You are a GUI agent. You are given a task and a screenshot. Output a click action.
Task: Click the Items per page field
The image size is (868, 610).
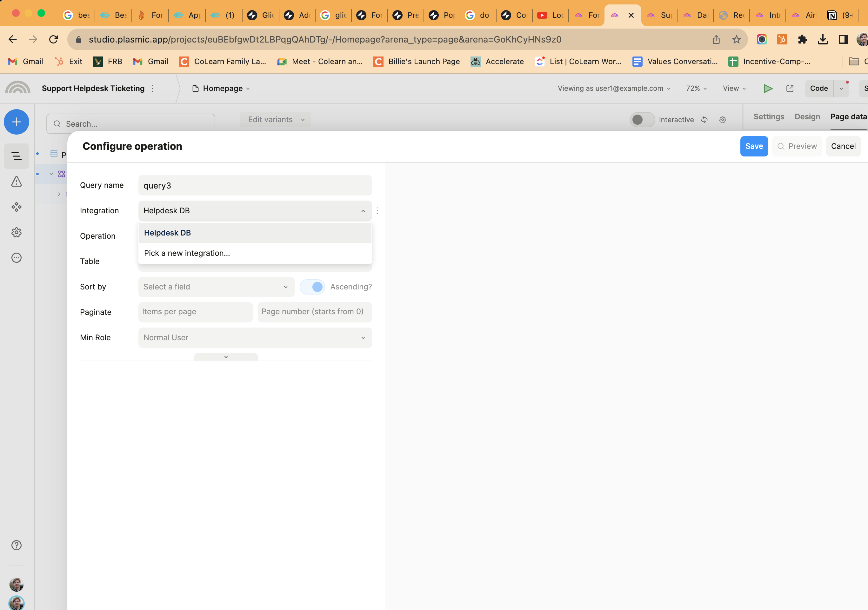click(x=195, y=312)
